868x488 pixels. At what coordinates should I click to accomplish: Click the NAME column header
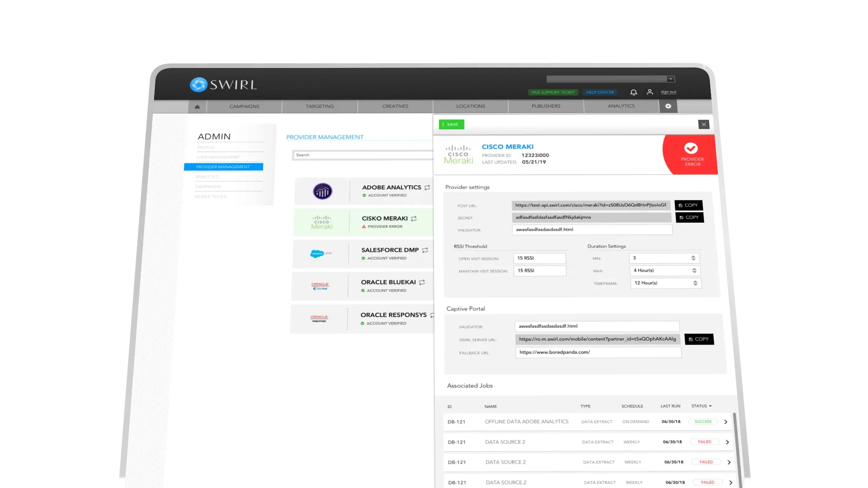point(491,407)
